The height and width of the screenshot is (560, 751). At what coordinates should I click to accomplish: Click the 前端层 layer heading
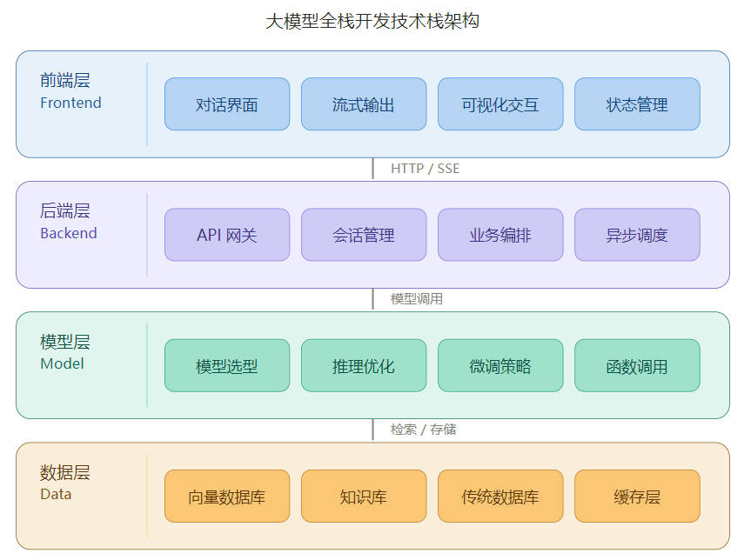65,80
